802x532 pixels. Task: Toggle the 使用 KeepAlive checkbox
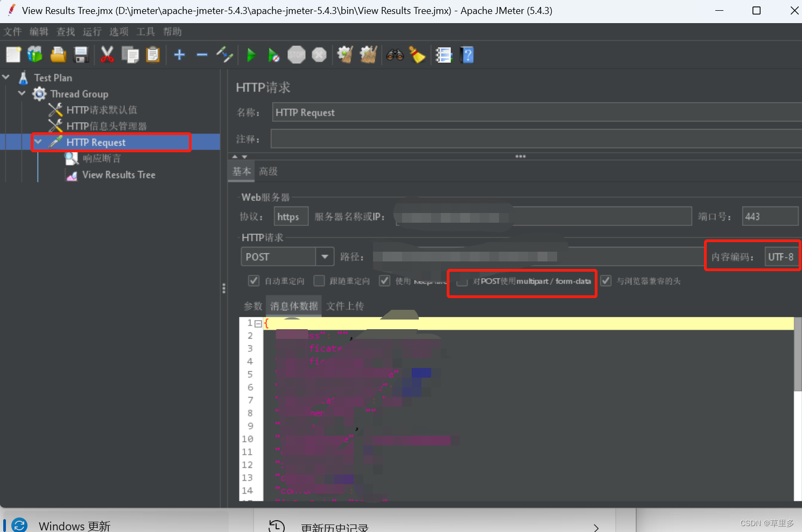click(384, 281)
